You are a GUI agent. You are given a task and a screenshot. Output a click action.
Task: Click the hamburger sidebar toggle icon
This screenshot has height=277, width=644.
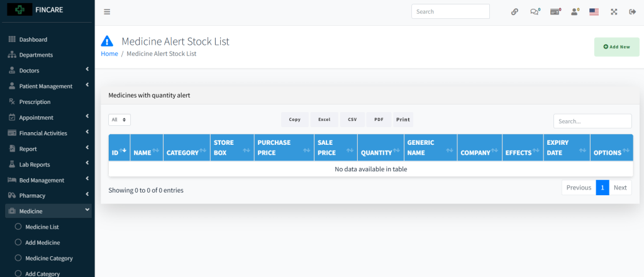107,11
